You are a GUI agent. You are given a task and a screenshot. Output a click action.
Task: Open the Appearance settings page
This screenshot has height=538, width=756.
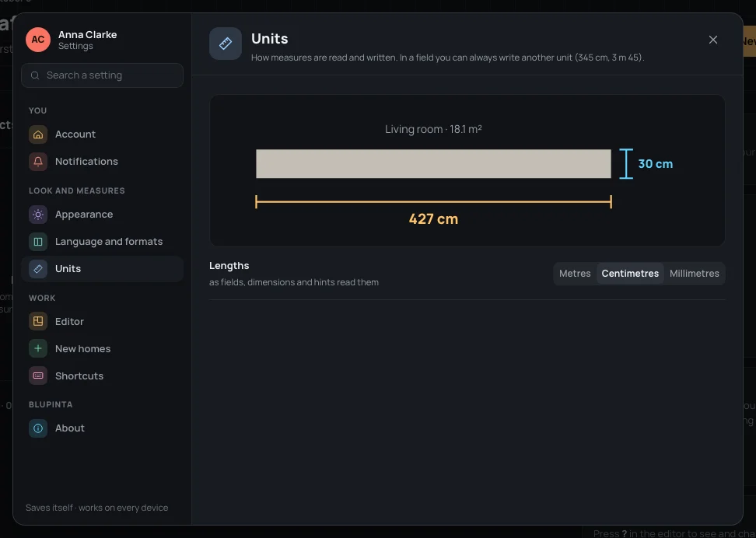pos(102,215)
